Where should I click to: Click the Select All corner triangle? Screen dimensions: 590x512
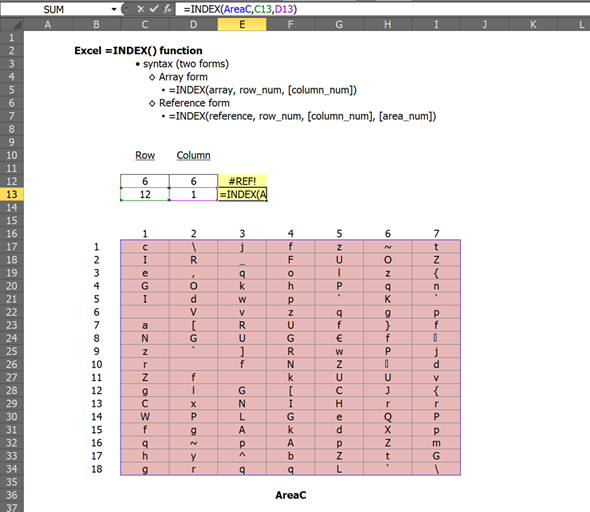click(x=12, y=24)
